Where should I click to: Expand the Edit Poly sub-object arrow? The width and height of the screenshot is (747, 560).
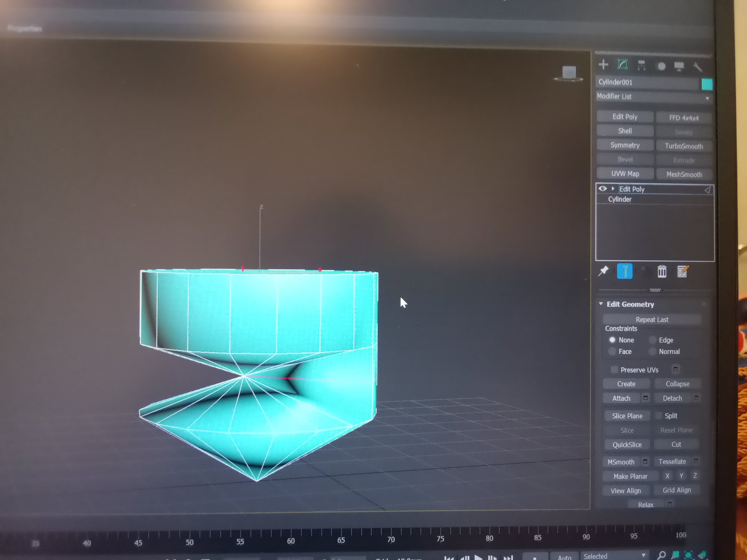point(613,189)
